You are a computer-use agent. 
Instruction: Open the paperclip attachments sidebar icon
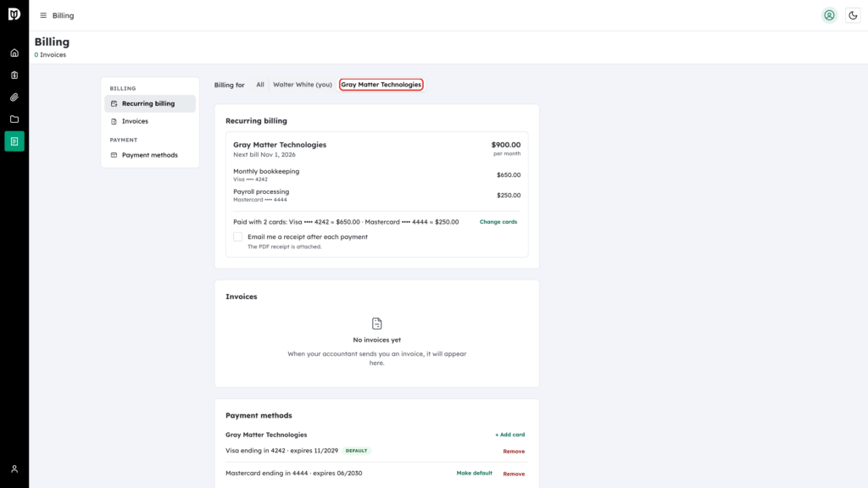coord(14,97)
